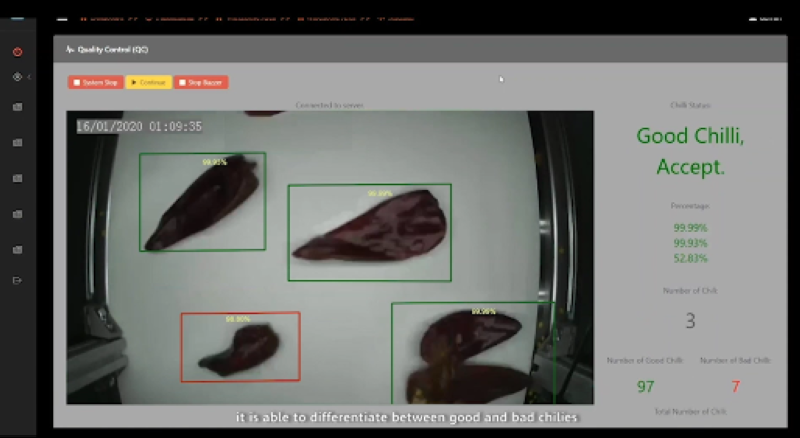
Task: Open the fifth sidebar icon from the top
Action: click(17, 179)
